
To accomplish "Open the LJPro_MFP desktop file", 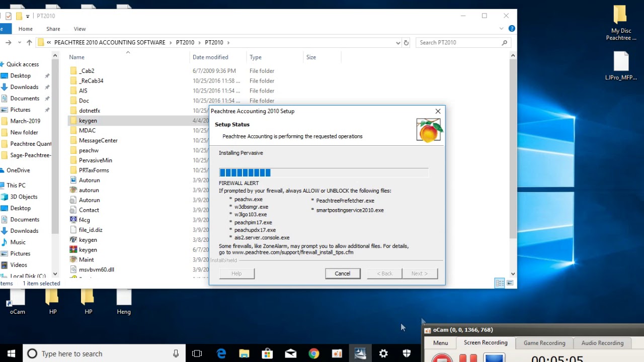I will point(621,65).
